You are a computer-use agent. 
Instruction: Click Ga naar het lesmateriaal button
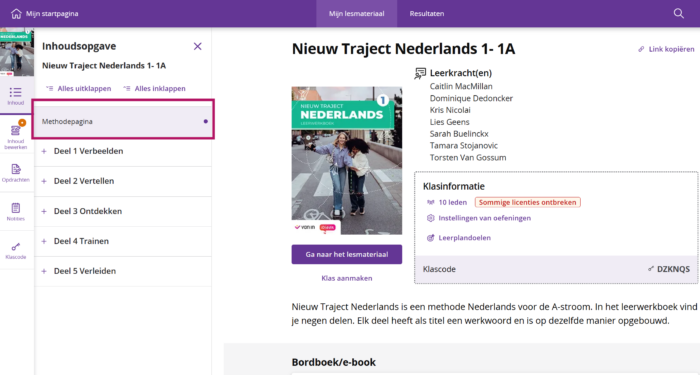click(347, 254)
